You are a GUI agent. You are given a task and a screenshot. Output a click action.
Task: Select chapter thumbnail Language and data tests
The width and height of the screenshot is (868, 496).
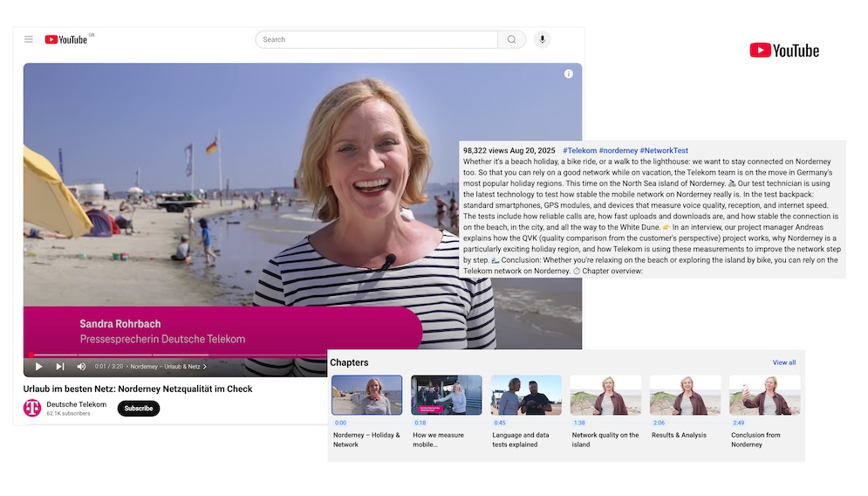[x=526, y=395]
